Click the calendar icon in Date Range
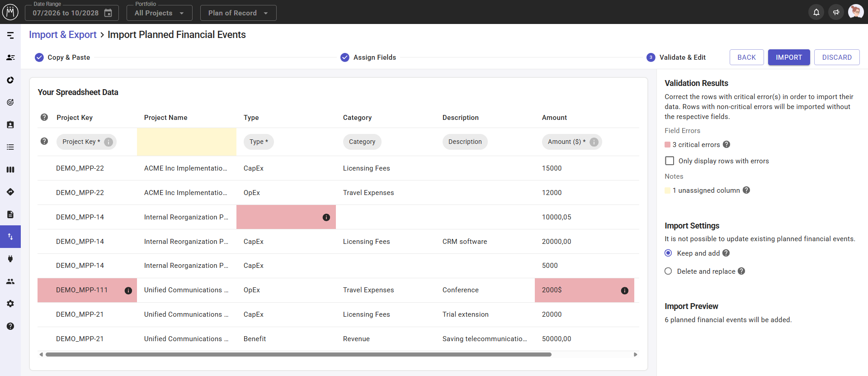The image size is (868, 376). pos(108,13)
